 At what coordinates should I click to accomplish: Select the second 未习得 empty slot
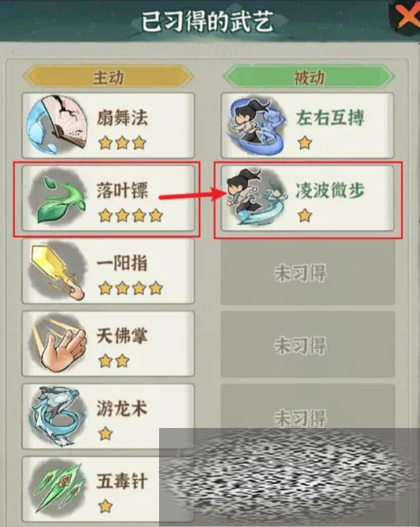tap(308, 344)
